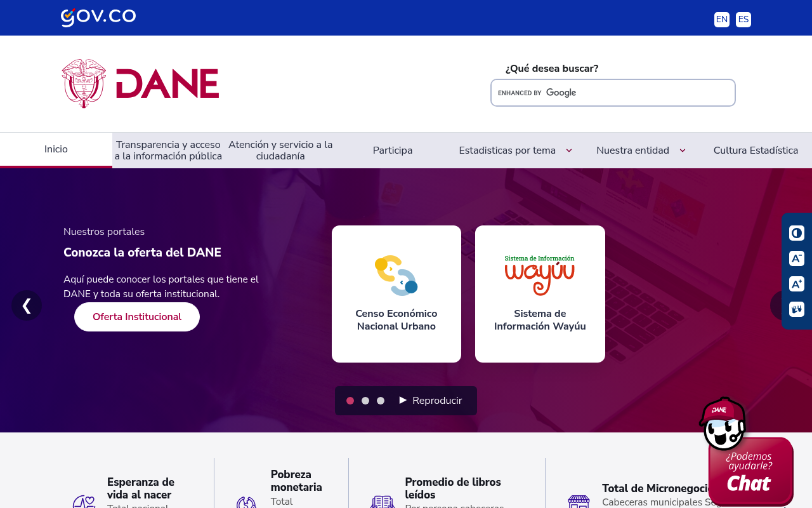The image size is (812, 508).
Task: Select third carousel slide dot
Action: pos(381,401)
